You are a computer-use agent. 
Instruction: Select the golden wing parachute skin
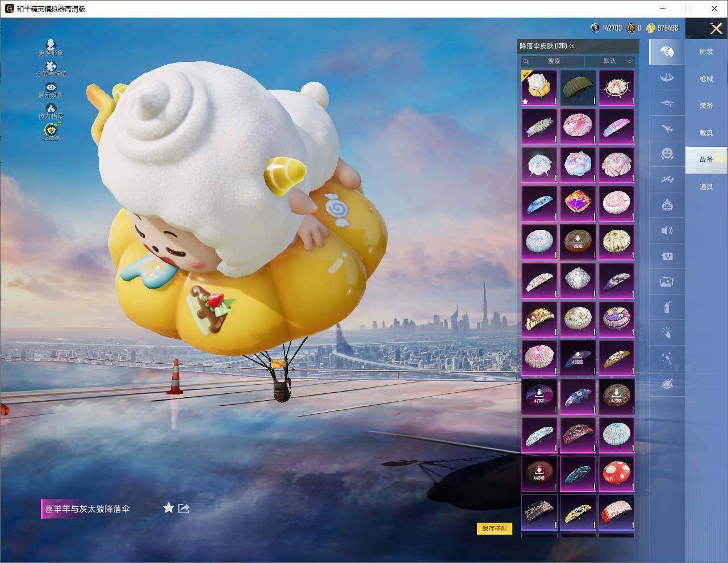[617, 358]
